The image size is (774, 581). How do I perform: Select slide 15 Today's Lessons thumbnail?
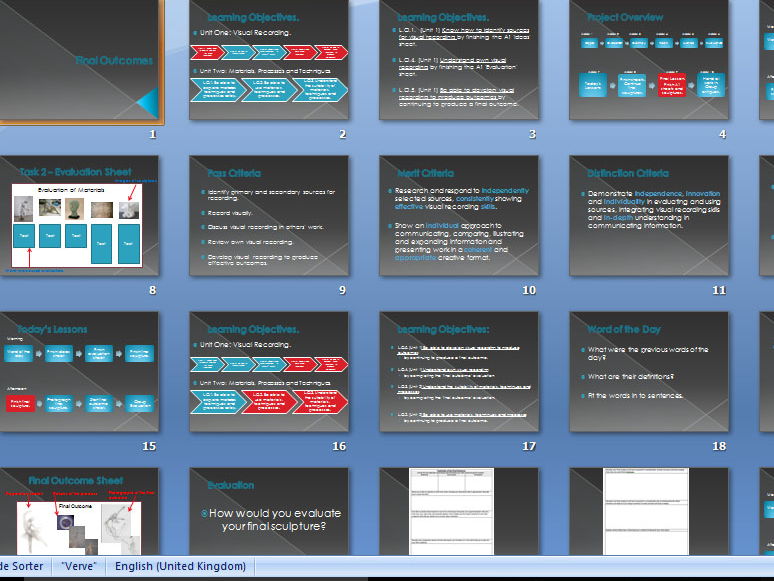click(79, 371)
